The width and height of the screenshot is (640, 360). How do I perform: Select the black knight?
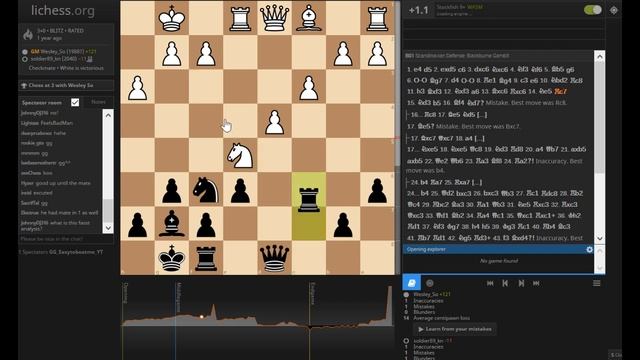pos(206,190)
